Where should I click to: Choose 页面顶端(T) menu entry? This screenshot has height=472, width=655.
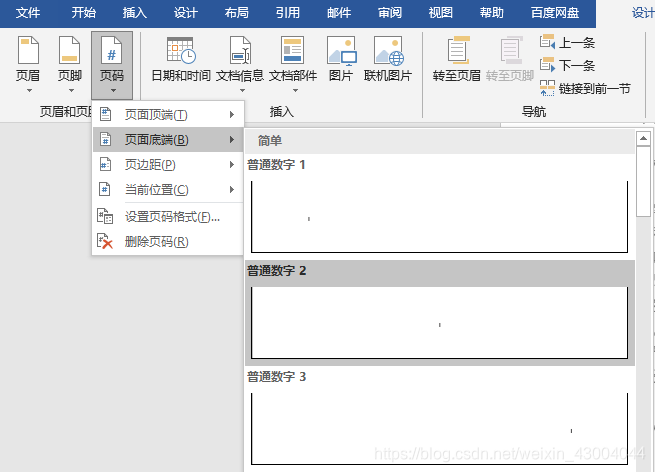pyautogui.click(x=168, y=114)
